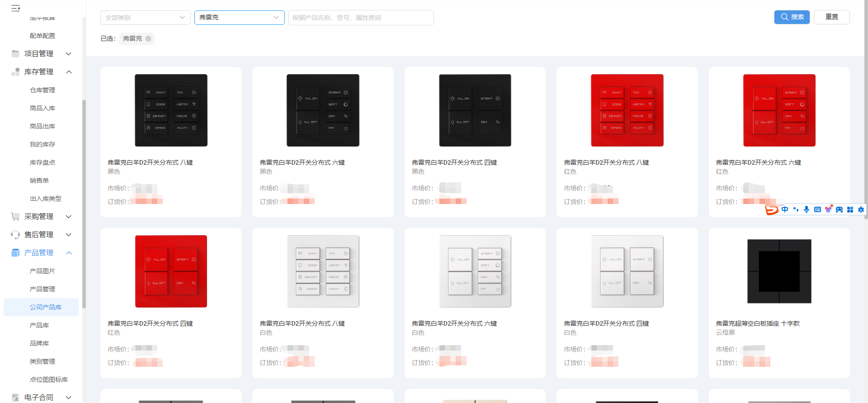Remove the 弗雷克 selected filter tag
The width and height of the screenshot is (868, 403).
coord(148,39)
